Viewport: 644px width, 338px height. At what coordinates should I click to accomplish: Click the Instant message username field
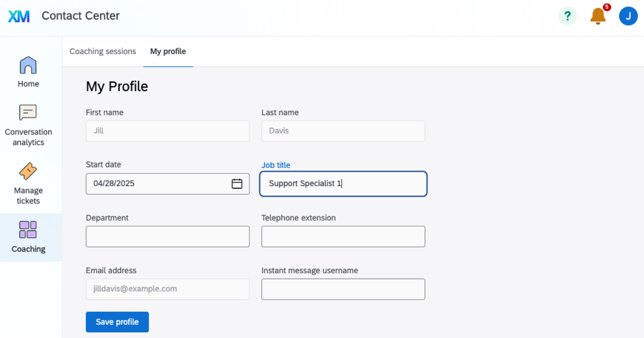pyautogui.click(x=343, y=289)
